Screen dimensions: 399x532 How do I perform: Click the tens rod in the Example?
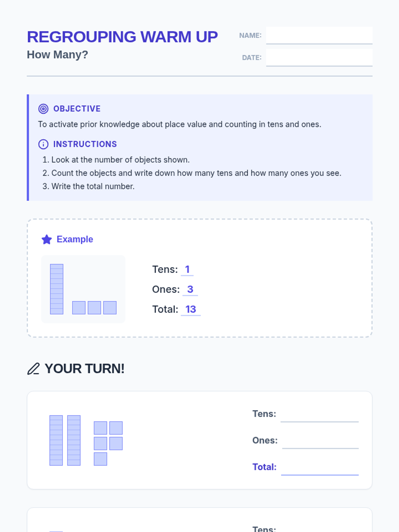57,289
